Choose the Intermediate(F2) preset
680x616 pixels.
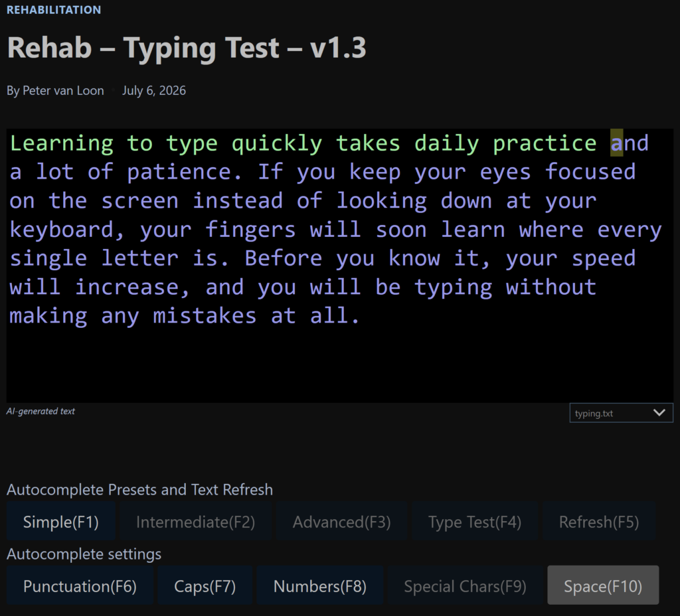coord(196,522)
